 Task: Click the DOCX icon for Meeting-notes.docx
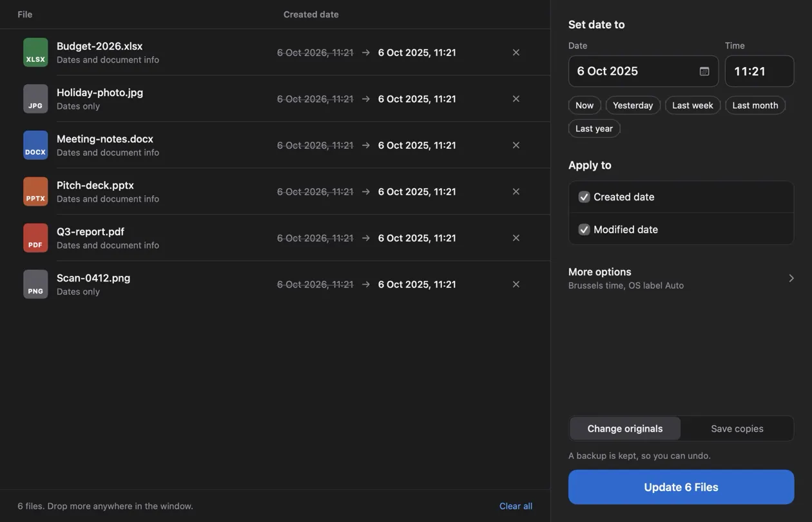pos(35,145)
